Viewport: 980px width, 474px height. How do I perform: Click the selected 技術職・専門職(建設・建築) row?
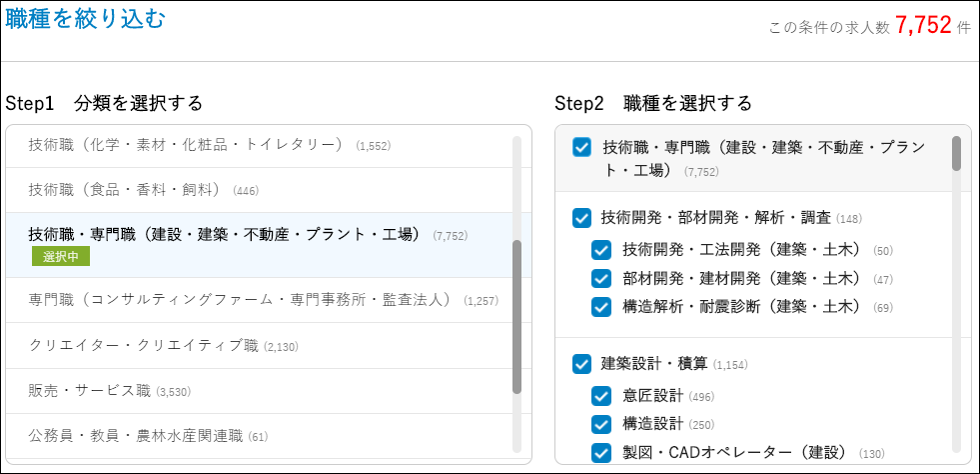221,236
